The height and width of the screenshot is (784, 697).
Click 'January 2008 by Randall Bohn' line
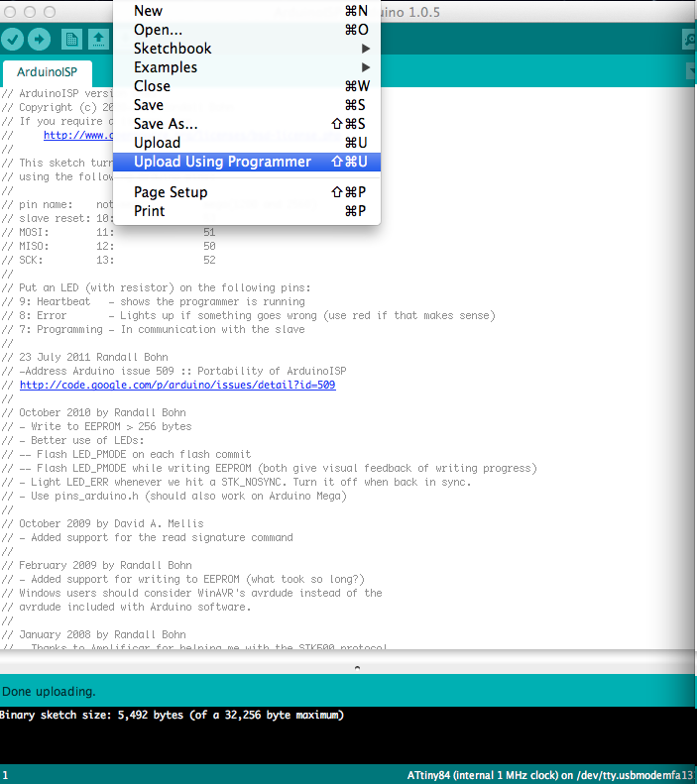[93, 634]
